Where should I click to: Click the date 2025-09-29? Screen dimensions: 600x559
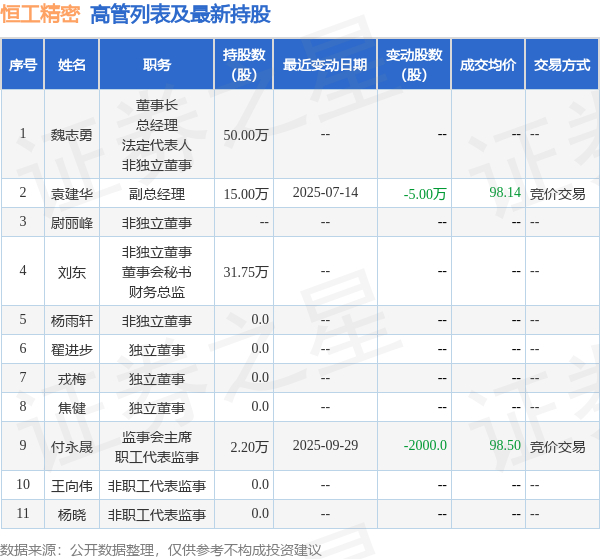325,445
